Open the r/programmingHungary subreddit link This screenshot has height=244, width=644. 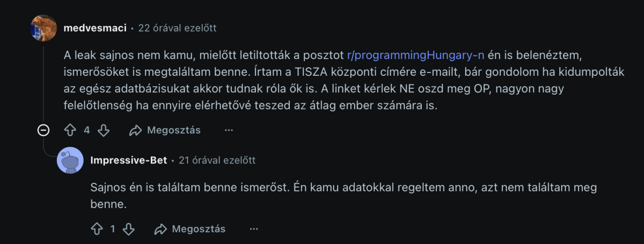[x=415, y=55]
